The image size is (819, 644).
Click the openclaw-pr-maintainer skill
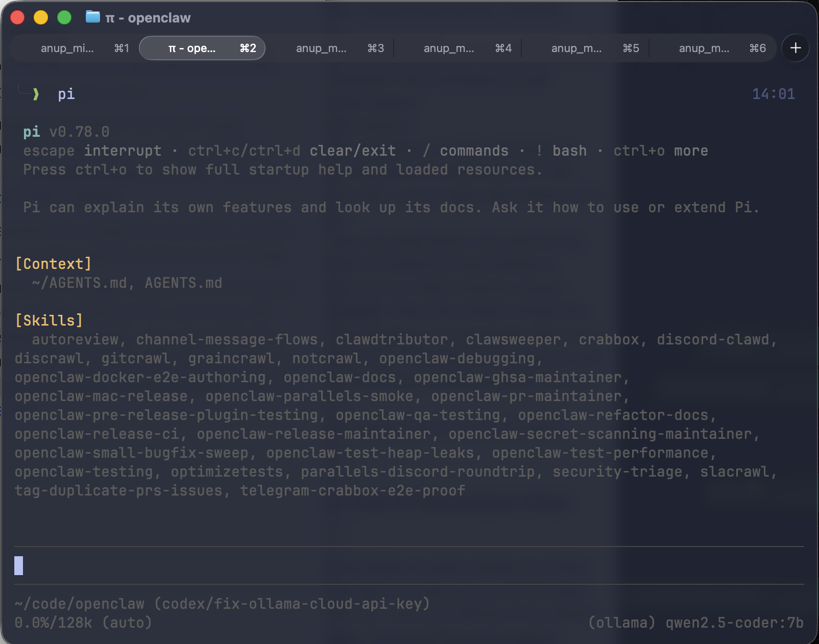pyautogui.click(x=526, y=396)
